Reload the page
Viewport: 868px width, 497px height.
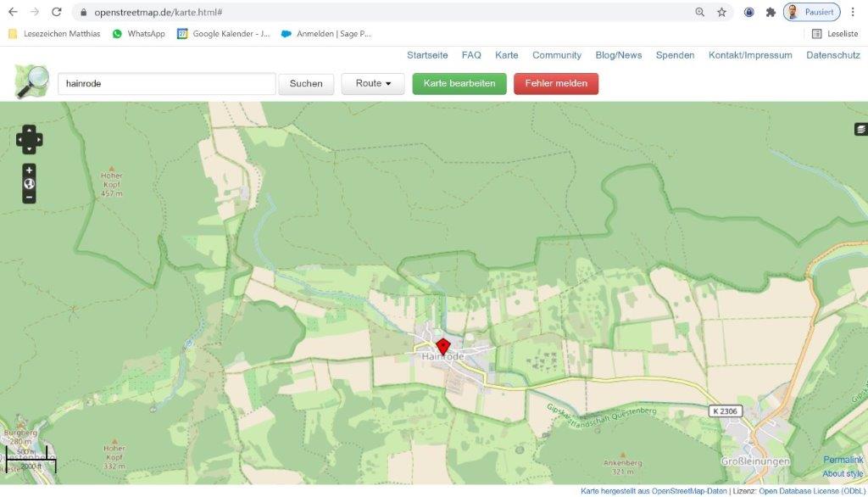[56, 12]
